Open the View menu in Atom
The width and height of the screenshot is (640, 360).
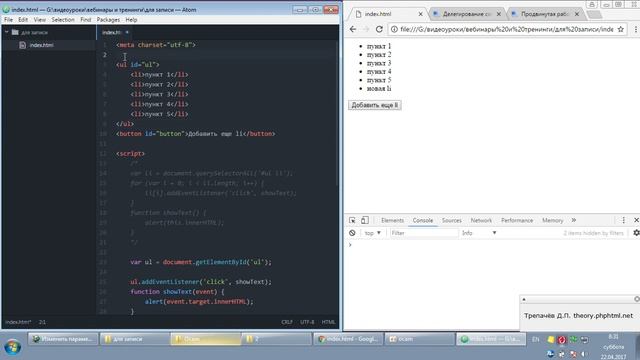point(40,20)
